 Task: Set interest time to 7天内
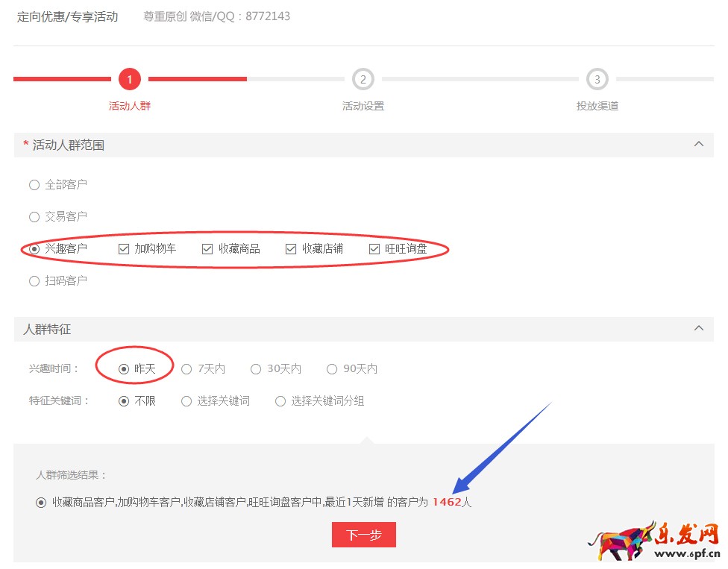coord(186,369)
